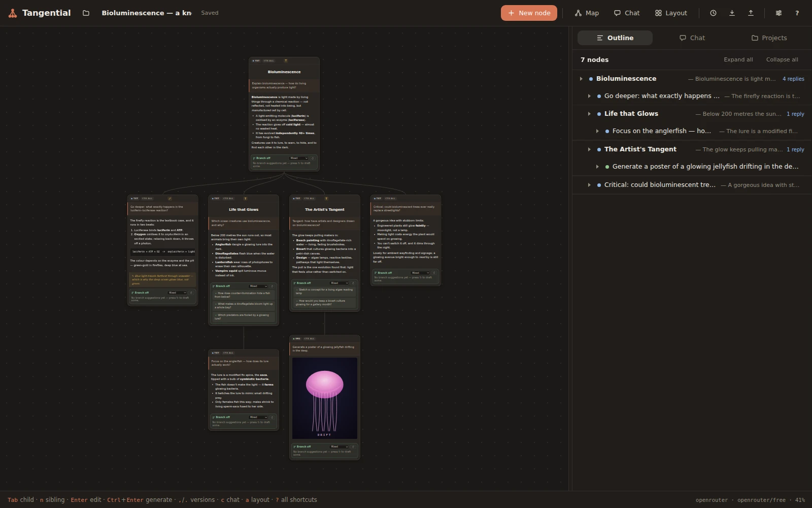Click the download/import arrow icon
Viewport: 812px width, 508px height.
click(732, 13)
